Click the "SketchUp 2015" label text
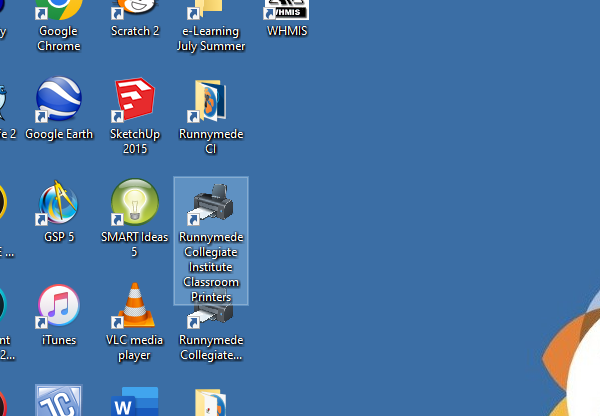Viewport: 600px width, 416px height. (x=135, y=141)
